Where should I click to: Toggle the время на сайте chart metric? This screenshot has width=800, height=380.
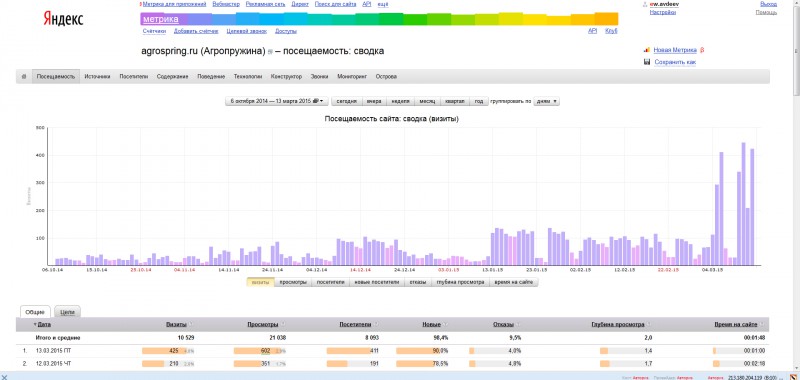coord(513,282)
